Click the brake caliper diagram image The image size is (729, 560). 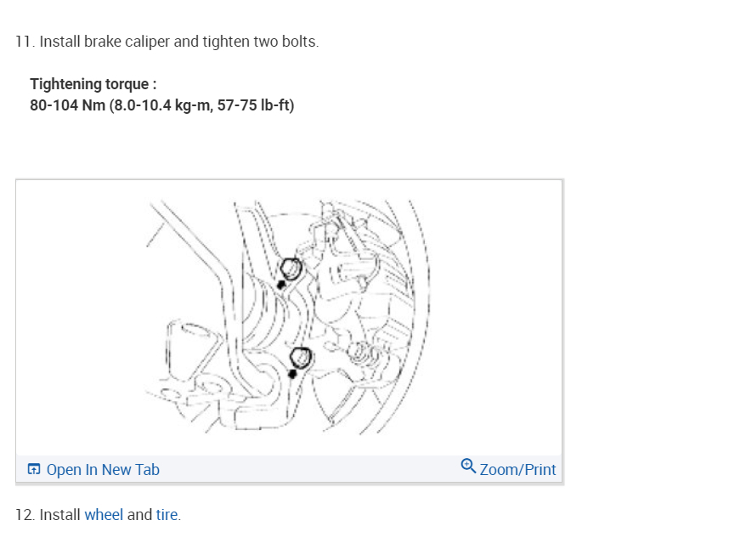click(x=289, y=318)
